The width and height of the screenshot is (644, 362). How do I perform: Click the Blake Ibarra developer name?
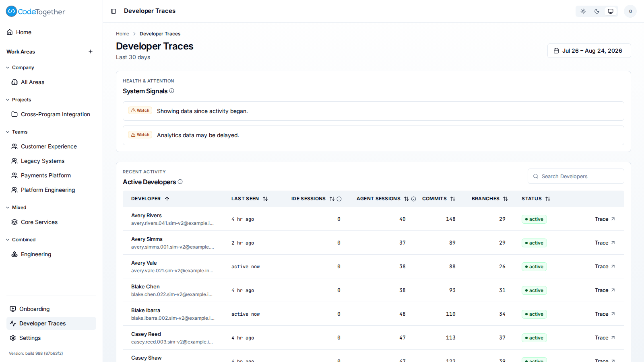[146, 311]
